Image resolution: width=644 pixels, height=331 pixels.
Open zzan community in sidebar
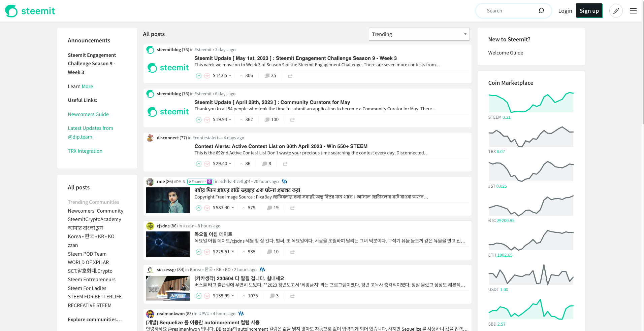73,245
